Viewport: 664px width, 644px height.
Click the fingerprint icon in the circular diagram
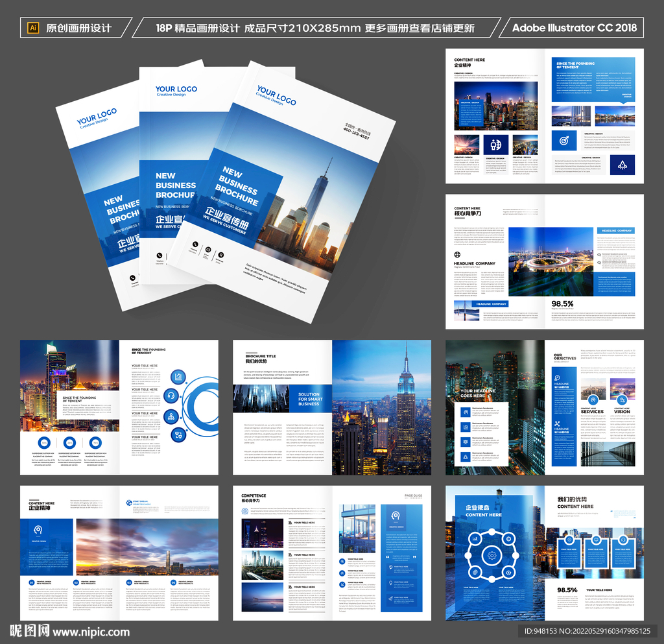(475, 572)
